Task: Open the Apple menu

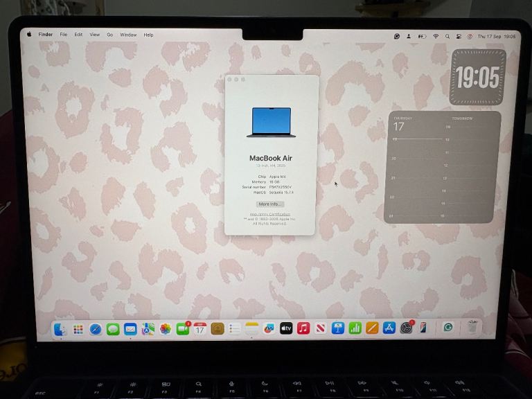Action: click(29, 34)
